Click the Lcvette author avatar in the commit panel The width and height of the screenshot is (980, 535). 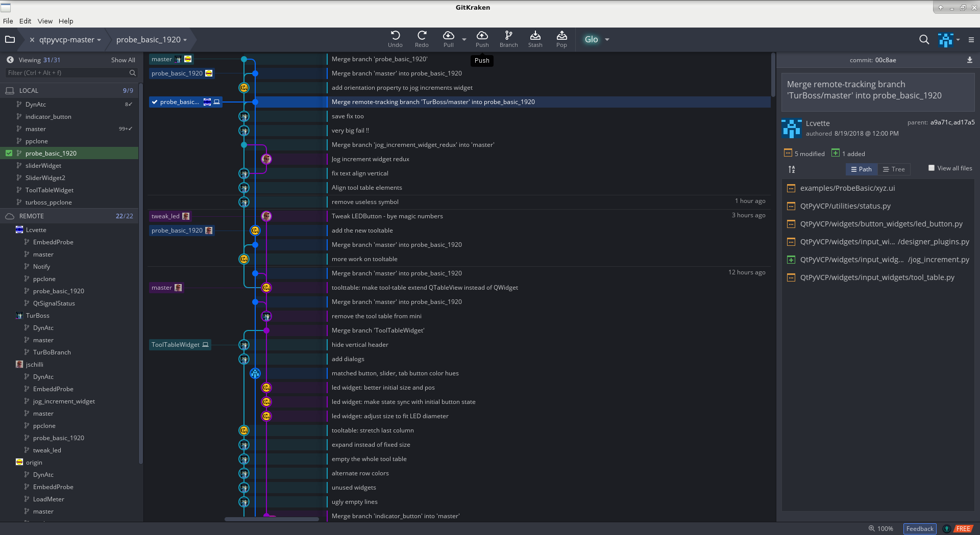[792, 129]
